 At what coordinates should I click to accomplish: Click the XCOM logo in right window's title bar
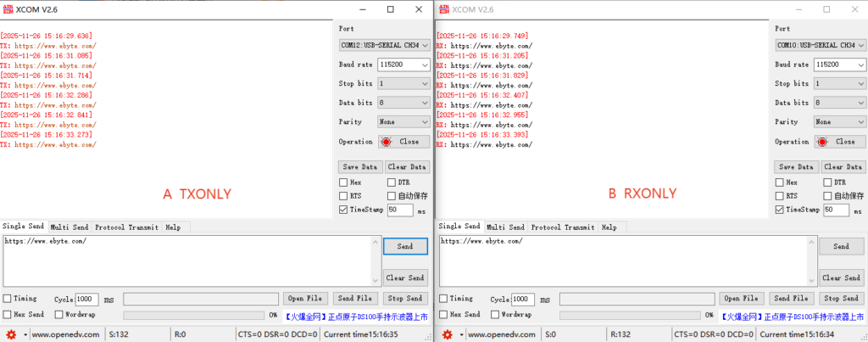444,9
